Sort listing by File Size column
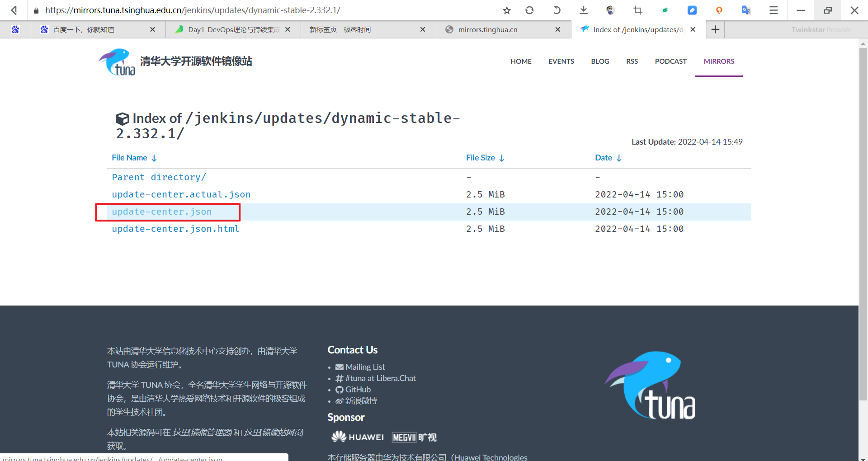This screenshot has width=868, height=461. [x=485, y=158]
